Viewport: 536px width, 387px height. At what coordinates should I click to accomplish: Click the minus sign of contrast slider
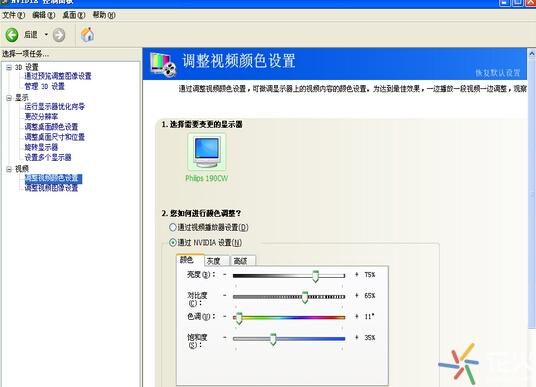click(x=225, y=295)
